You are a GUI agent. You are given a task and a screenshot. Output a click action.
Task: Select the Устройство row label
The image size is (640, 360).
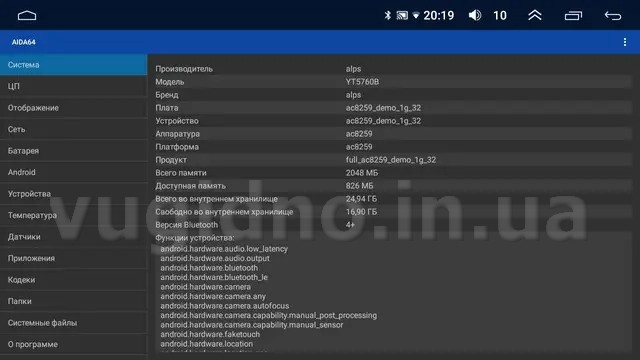pos(177,121)
